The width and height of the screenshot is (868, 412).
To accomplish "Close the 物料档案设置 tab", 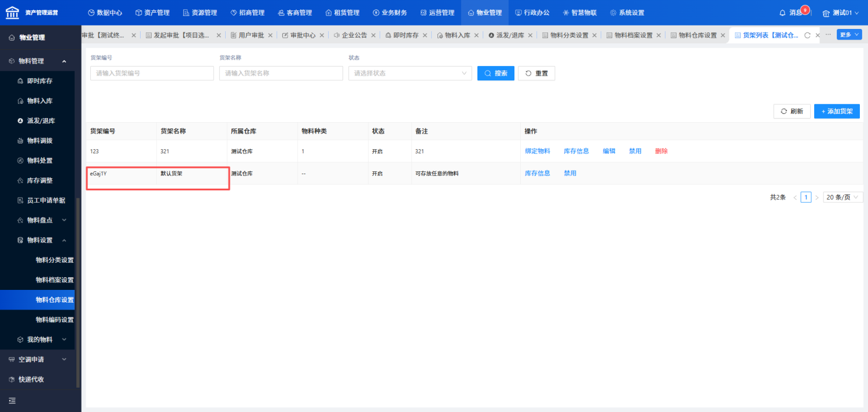I will point(659,35).
